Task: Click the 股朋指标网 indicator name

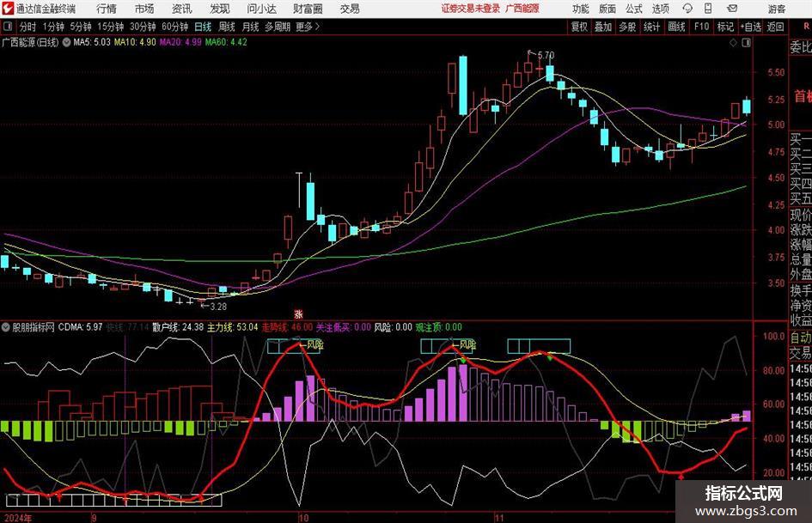Action: (x=34, y=327)
